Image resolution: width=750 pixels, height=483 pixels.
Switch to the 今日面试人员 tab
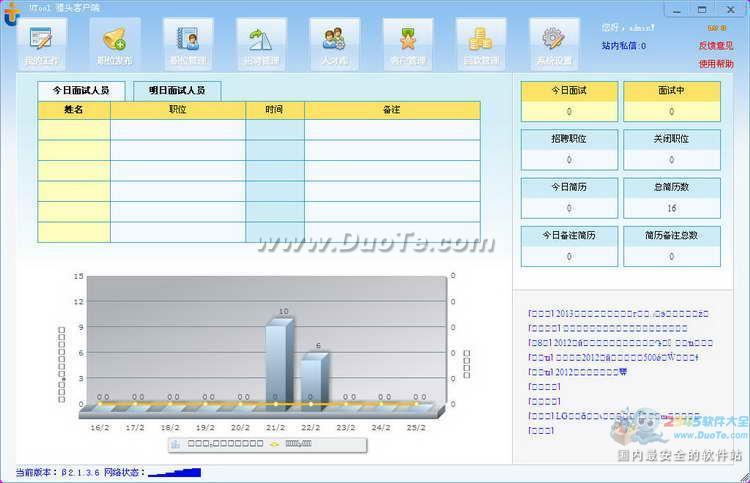coord(81,90)
